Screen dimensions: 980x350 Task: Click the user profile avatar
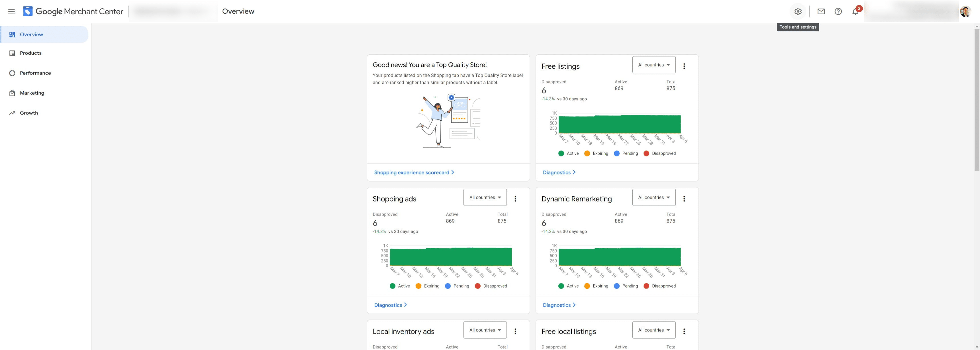tap(965, 11)
